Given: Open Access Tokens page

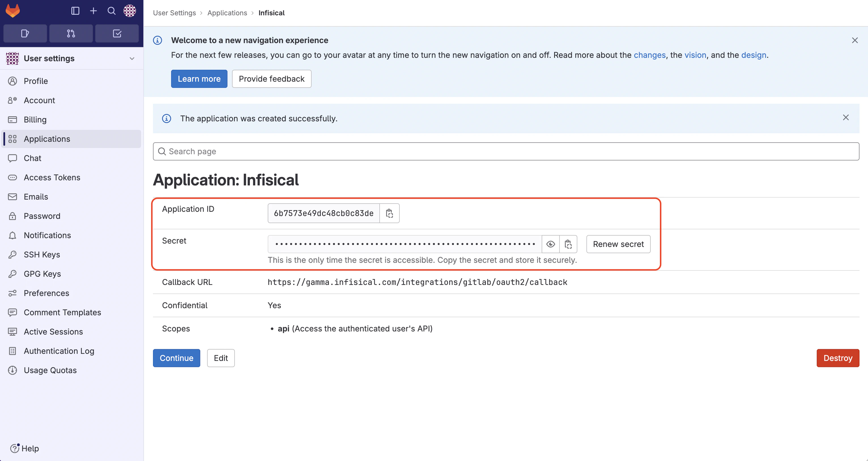Looking at the screenshot, I should (x=71, y=177).
